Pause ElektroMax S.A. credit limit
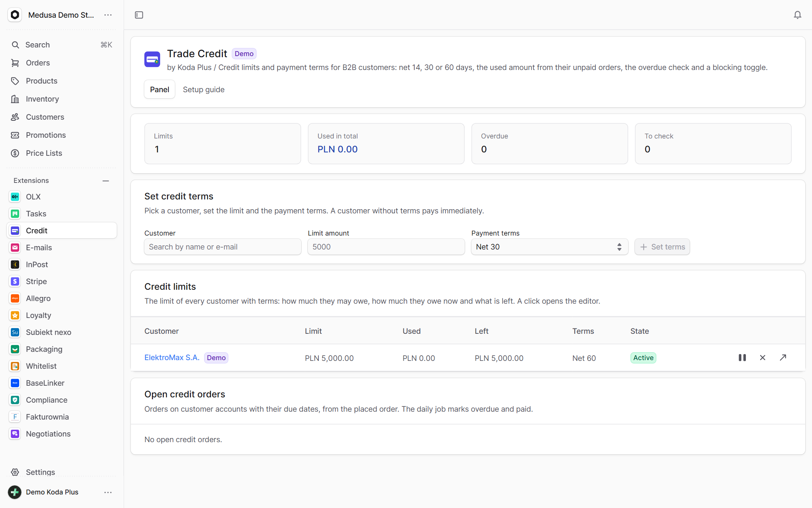The height and width of the screenshot is (508, 812). (x=742, y=357)
